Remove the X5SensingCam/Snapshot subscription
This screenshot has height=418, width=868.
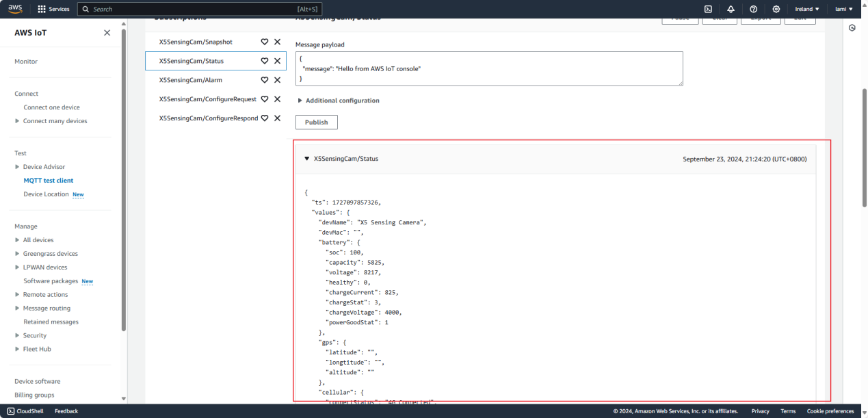(277, 42)
